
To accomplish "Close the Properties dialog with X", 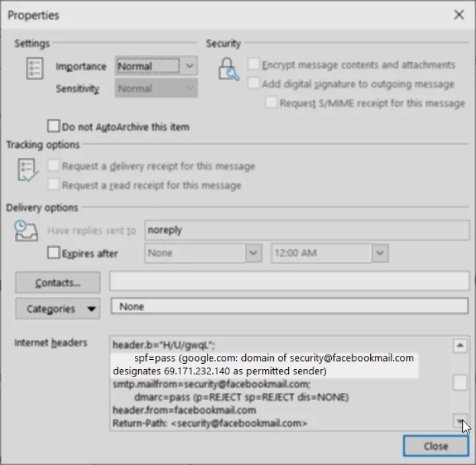I will [x=459, y=15].
